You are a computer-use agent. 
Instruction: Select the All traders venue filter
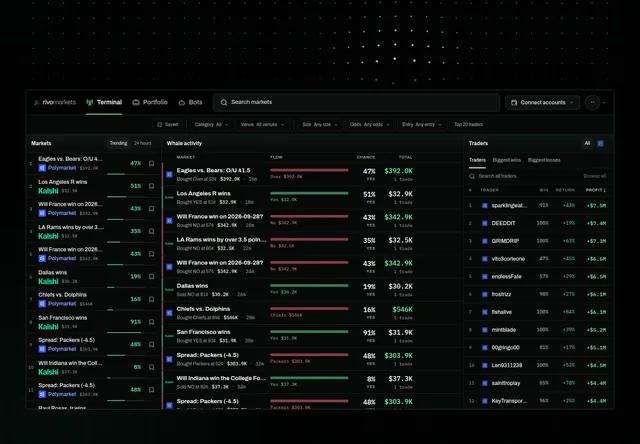[x=587, y=143]
